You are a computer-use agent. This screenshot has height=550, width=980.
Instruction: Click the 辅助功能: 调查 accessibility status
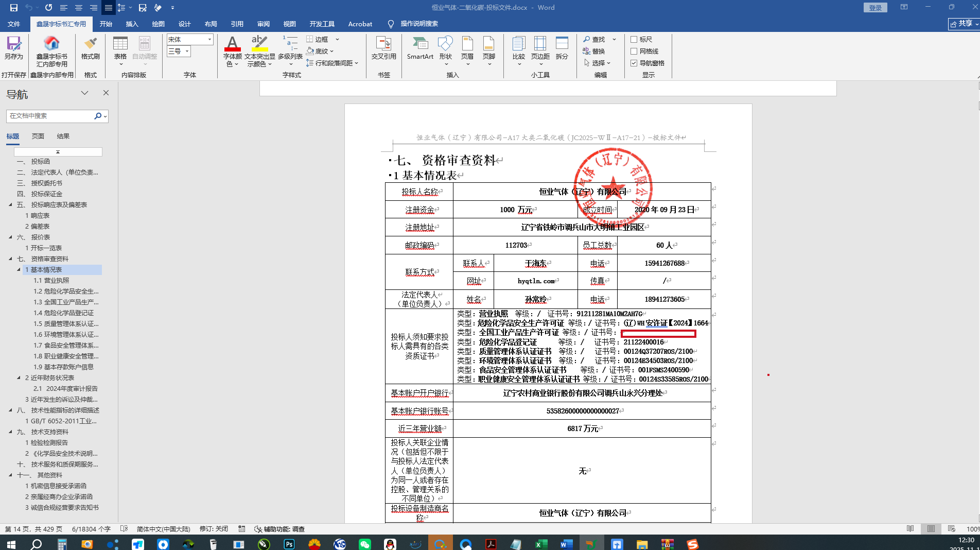click(x=279, y=529)
